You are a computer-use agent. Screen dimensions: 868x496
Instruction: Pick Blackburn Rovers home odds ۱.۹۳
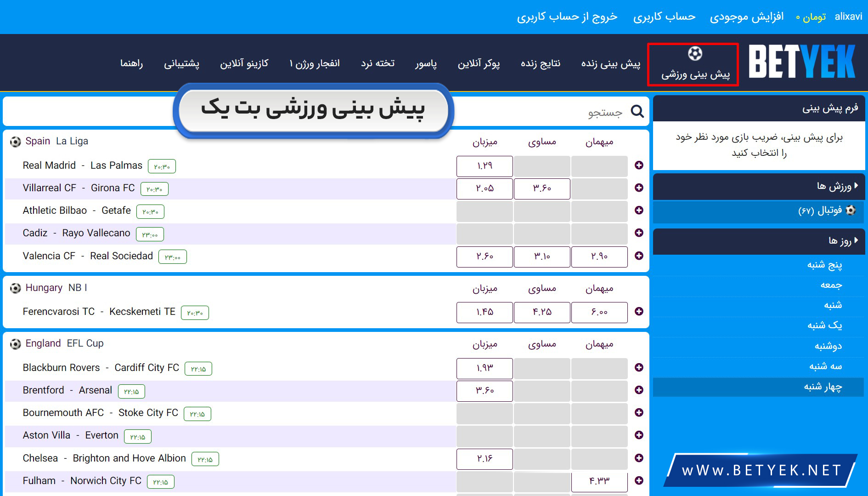point(485,368)
